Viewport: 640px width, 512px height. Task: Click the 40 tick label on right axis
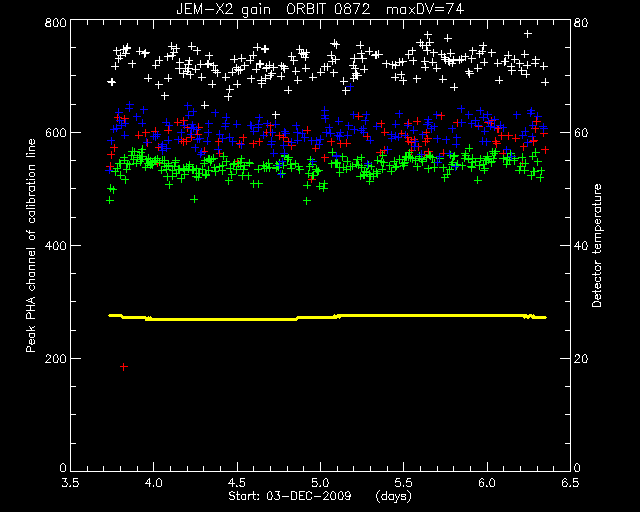click(581, 245)
